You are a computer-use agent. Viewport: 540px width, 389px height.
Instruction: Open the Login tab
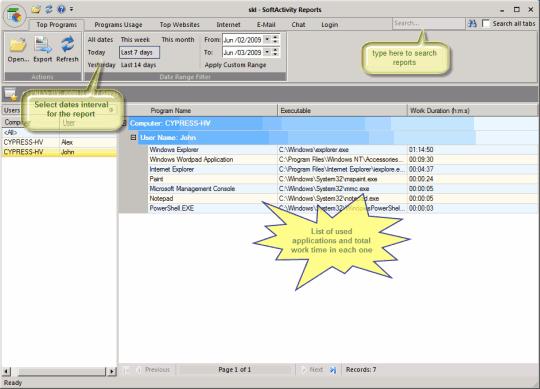click(x=330, y=25)
